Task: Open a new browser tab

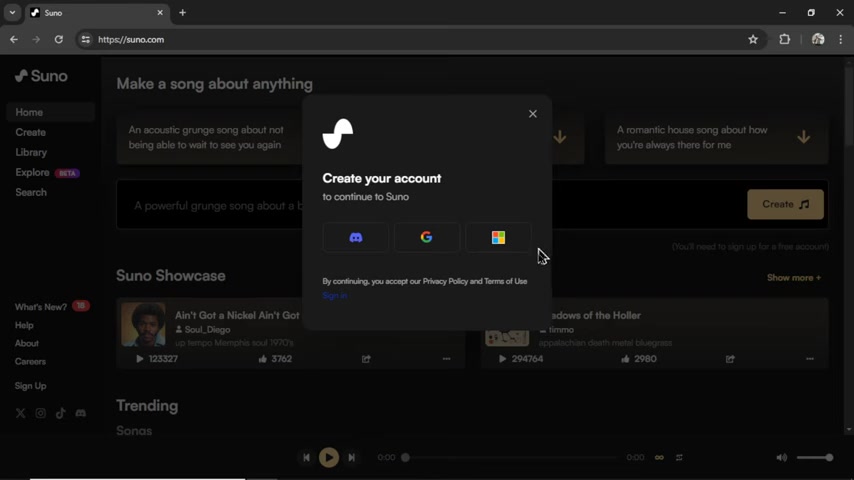Action: click(x=182, y=13)
